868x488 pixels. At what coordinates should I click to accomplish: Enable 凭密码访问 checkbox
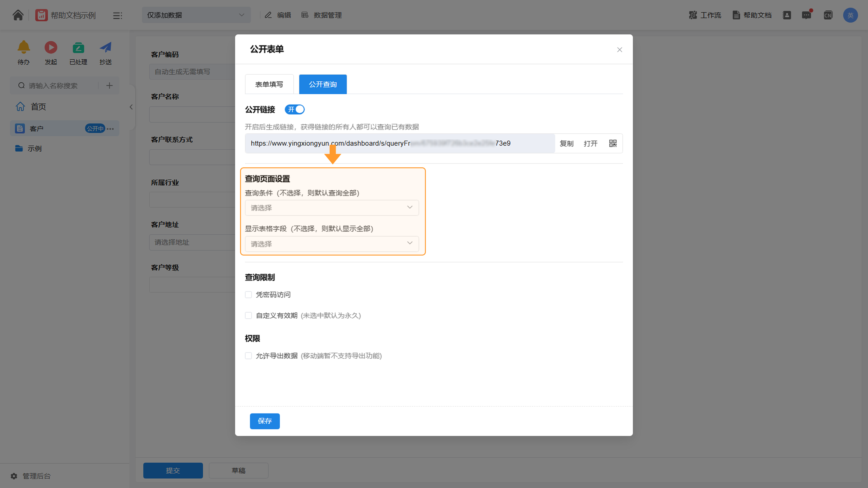tap(248, 295)
